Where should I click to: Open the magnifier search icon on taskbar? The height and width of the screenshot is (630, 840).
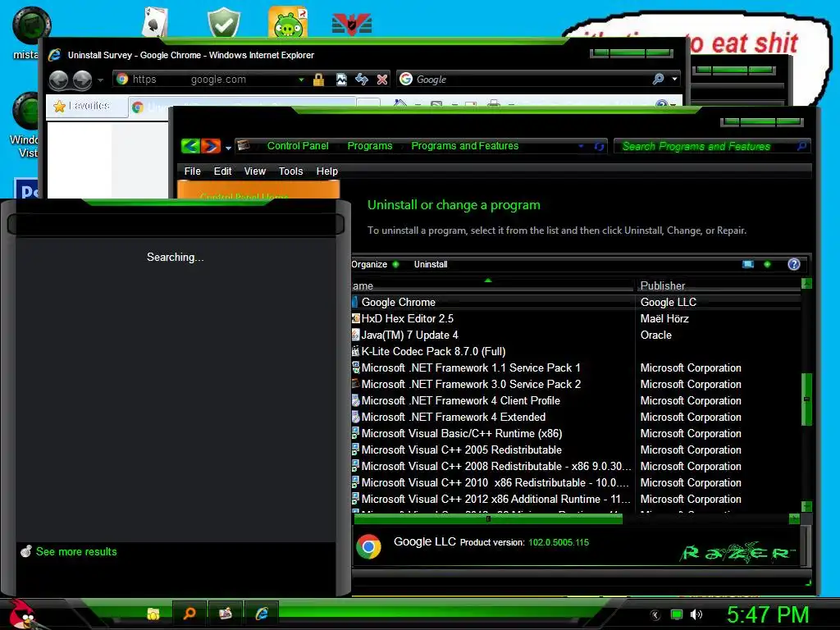click(189, 614)
